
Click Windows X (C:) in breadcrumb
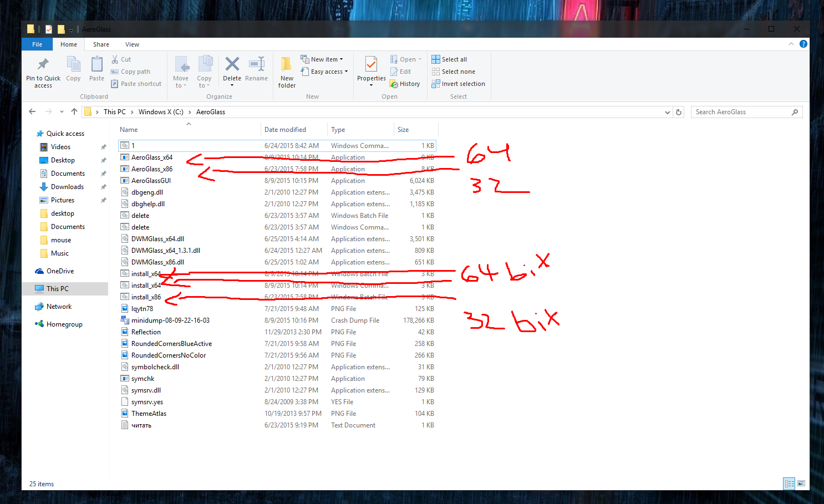pyautogui.click(x=161, y=112)
